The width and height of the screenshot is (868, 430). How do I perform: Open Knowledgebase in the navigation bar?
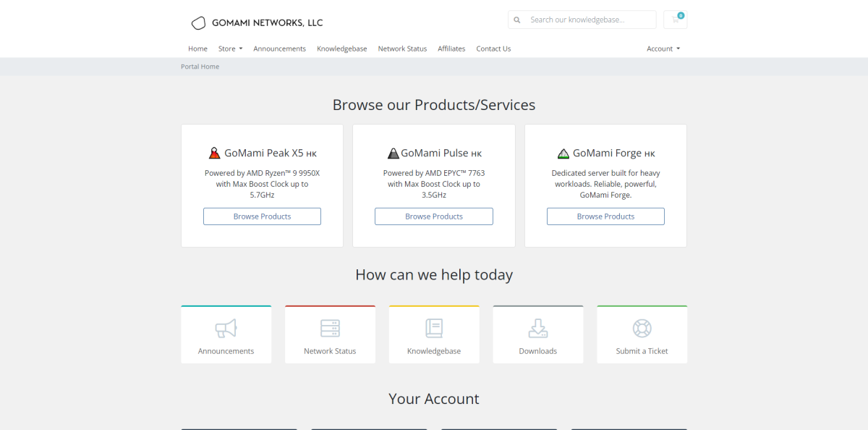pyautogui.click(x=341, y=49)
